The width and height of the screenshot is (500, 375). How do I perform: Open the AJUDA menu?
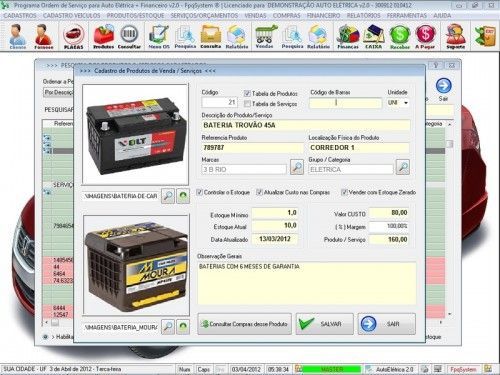442,16
